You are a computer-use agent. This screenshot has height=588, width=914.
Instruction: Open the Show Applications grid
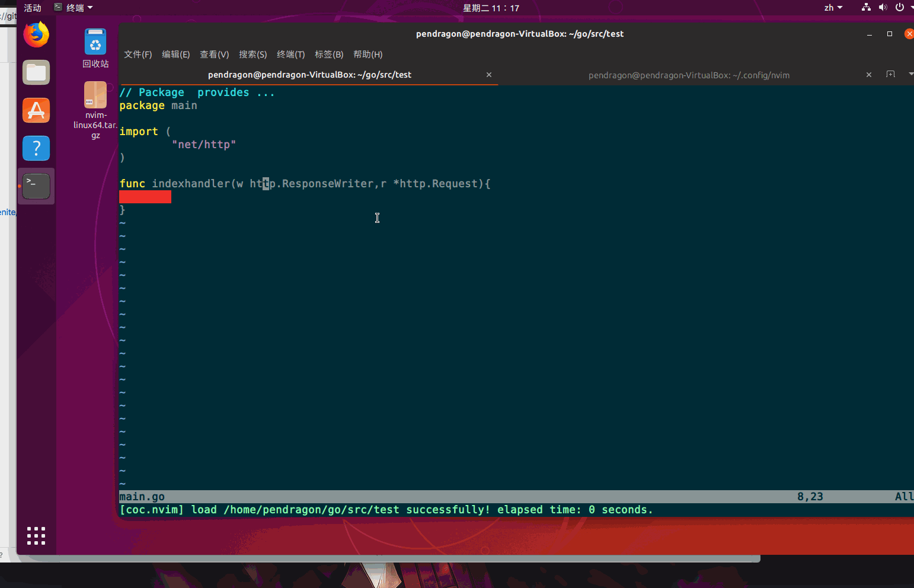pyautogui.click(x=36, y=536)
